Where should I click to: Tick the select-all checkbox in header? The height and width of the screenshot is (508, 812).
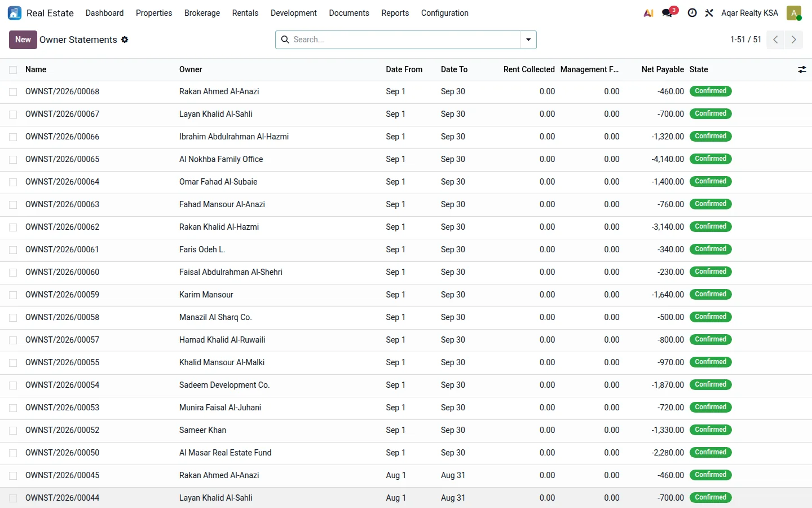tap(13, 70)
